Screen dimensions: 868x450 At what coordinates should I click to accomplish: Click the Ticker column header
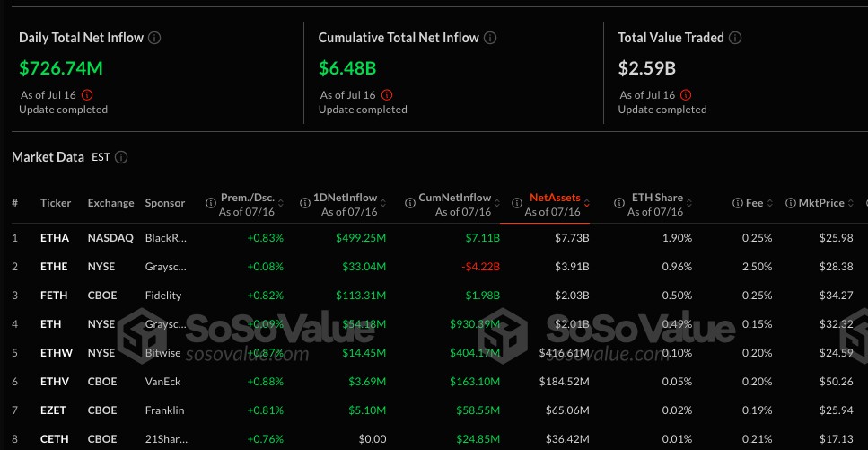[x=56, y=203]
